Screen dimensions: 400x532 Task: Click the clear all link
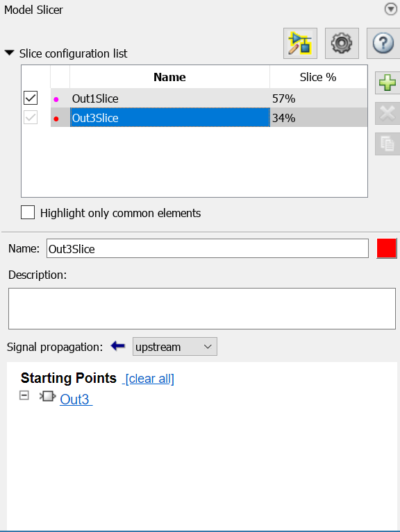(x=149, y=379)
